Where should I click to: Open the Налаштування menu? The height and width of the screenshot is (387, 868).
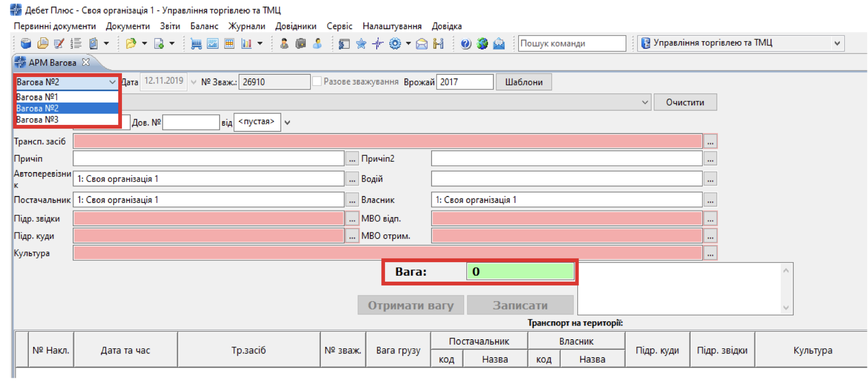pos(392,26)
